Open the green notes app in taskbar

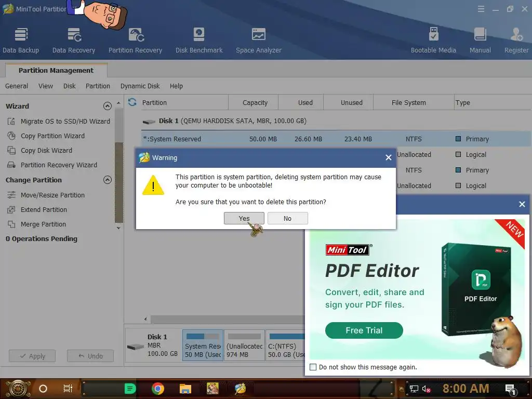pyautogui.click(x=130, y=389)
